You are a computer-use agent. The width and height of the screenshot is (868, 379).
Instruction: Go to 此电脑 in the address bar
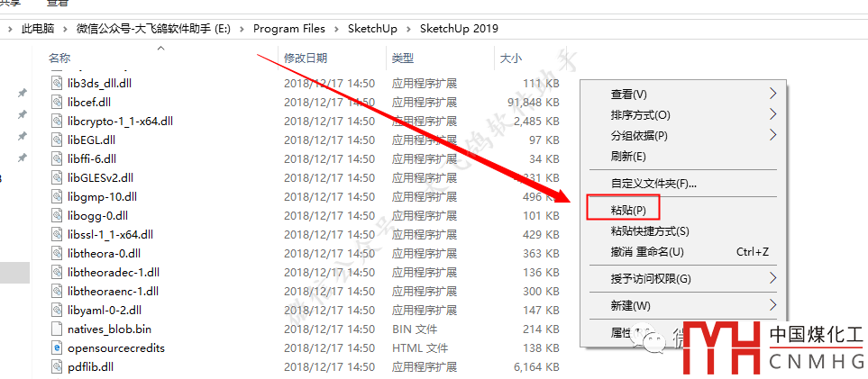pyautogui.click(x=38, y=29)
